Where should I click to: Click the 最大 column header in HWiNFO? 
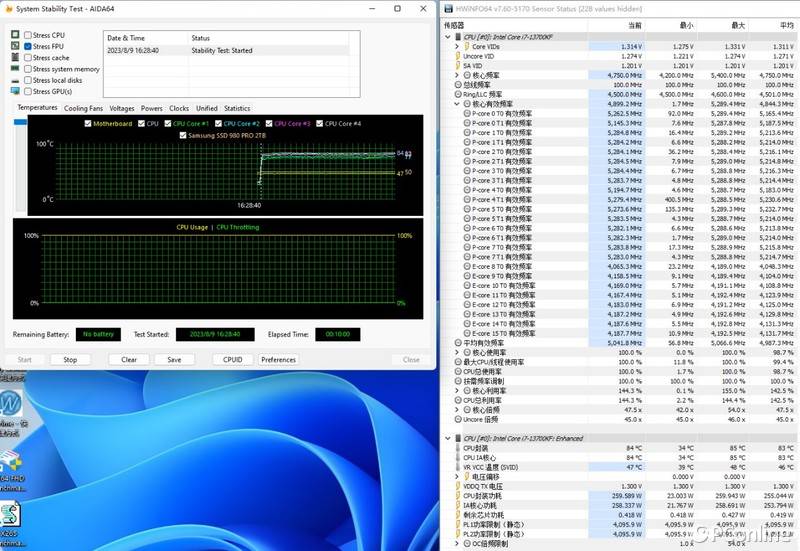tap(723, 25)
